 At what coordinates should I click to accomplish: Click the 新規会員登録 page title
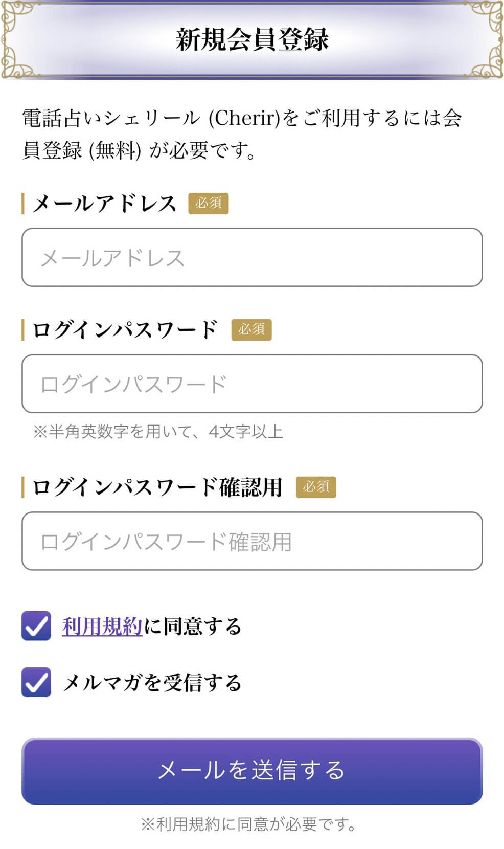tap(252, 39)
